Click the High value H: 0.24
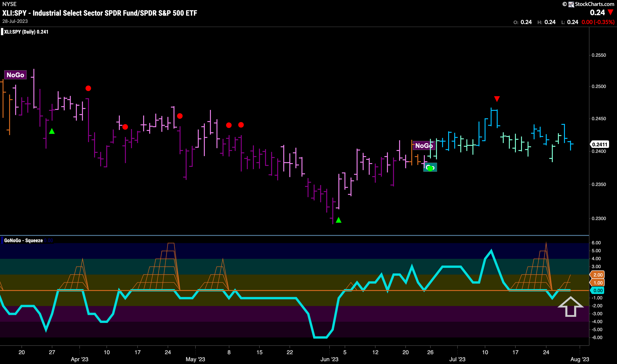Viewport: 617px width, 364px height. 546,22
